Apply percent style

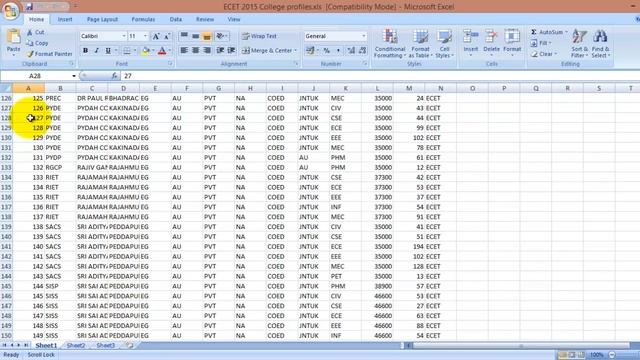[x=327, y=51]
